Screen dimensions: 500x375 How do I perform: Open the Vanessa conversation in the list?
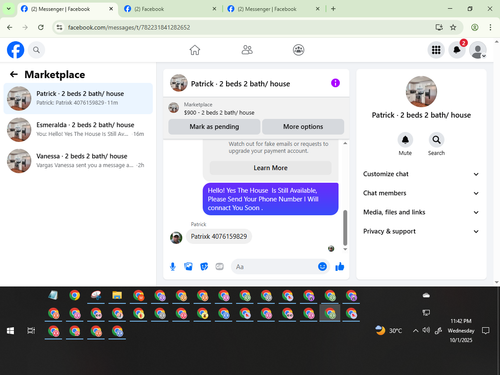[78, 161]
